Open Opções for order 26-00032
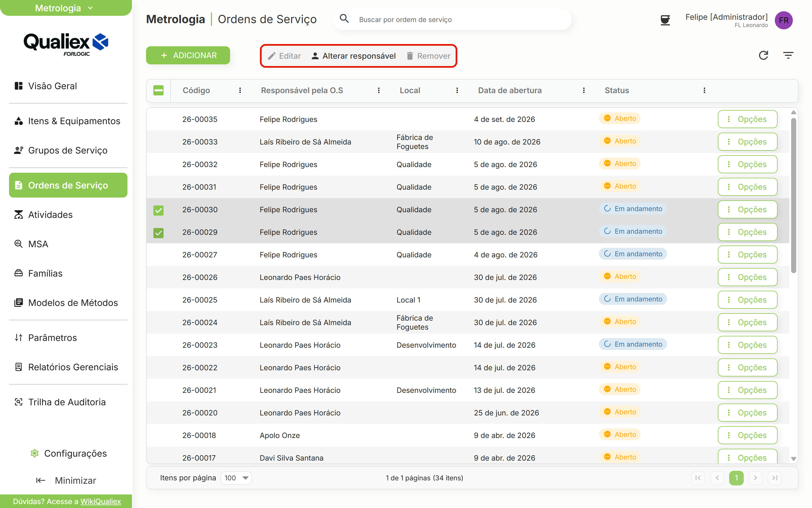 [747, 164]
